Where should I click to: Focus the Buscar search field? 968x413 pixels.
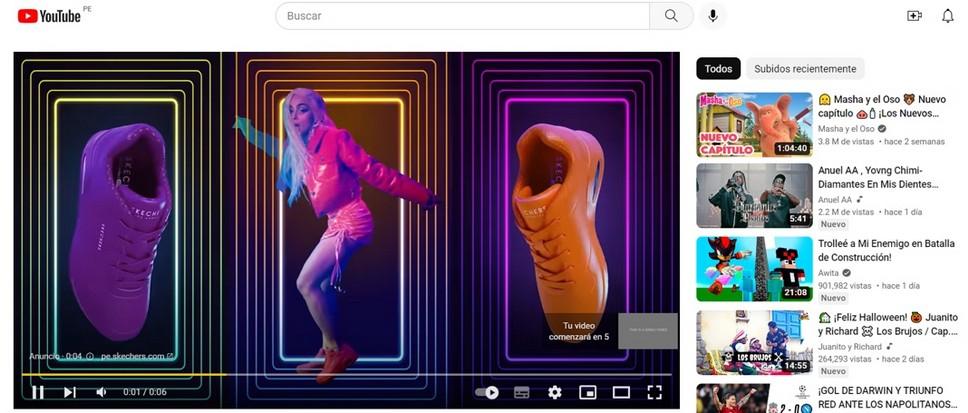click(462, 16)
